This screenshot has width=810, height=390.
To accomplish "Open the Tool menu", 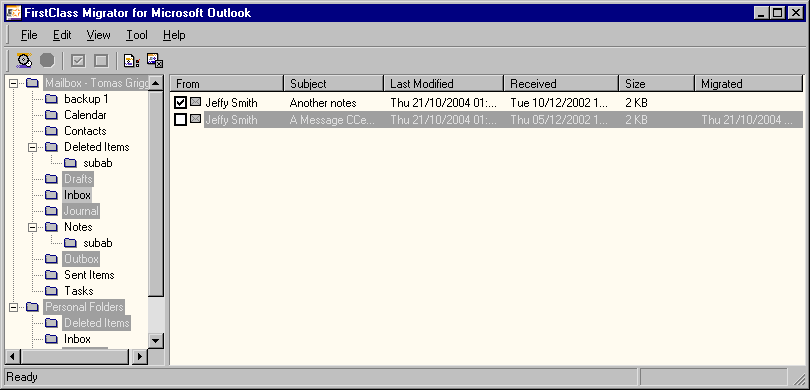I will 137,35.
